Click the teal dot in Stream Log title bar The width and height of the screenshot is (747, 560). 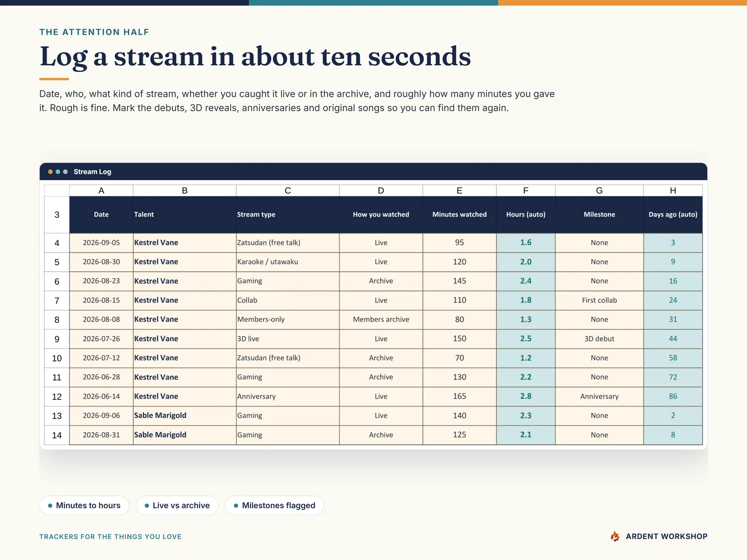click(58, 172)
